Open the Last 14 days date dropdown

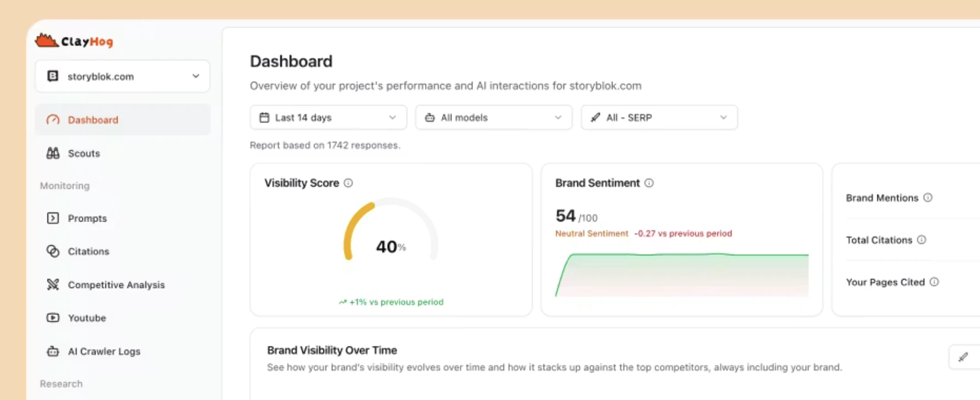[328, 118]
